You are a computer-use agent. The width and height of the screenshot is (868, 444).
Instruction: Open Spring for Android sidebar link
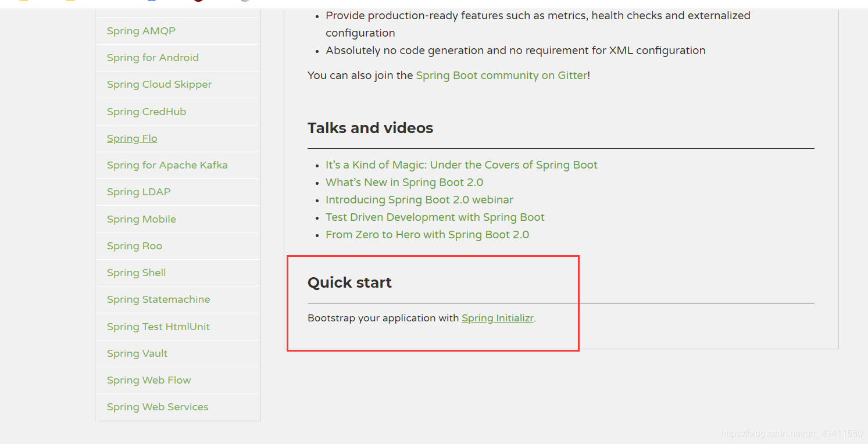pos(153,58)
